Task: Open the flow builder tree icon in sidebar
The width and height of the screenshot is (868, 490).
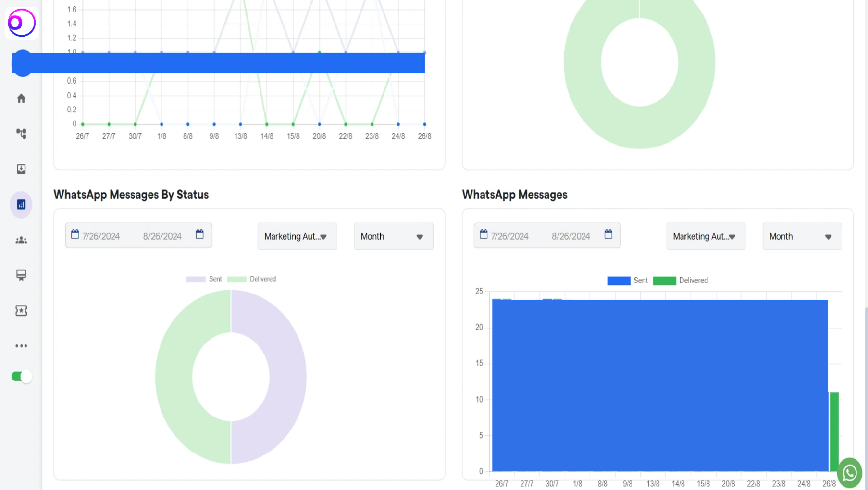Action: click(21, 134)
